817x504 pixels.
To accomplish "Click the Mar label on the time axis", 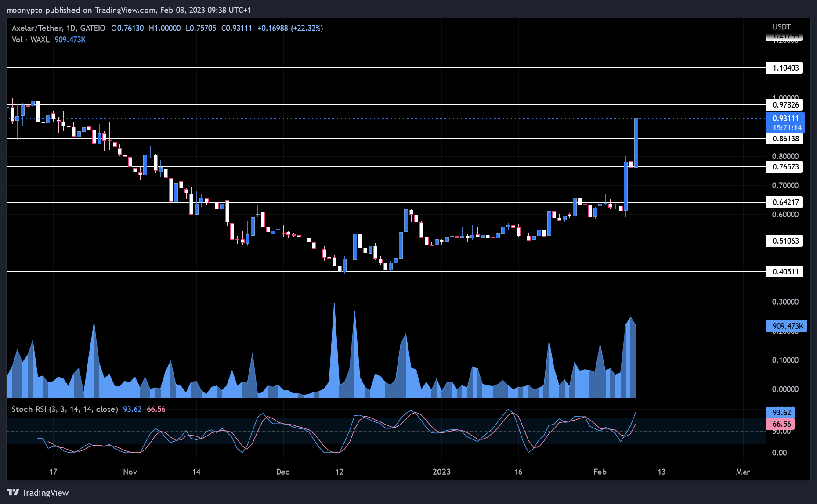I will pos(743,472).
